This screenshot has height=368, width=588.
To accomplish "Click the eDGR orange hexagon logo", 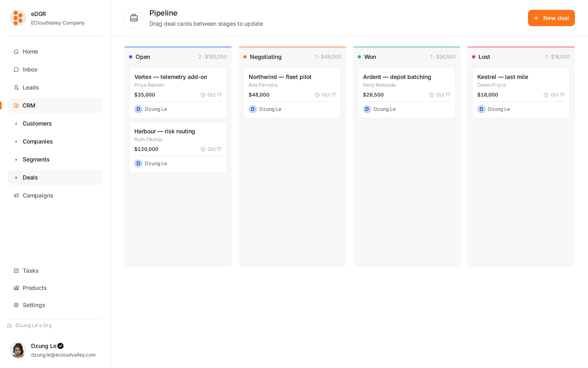I will click(18, 18).
